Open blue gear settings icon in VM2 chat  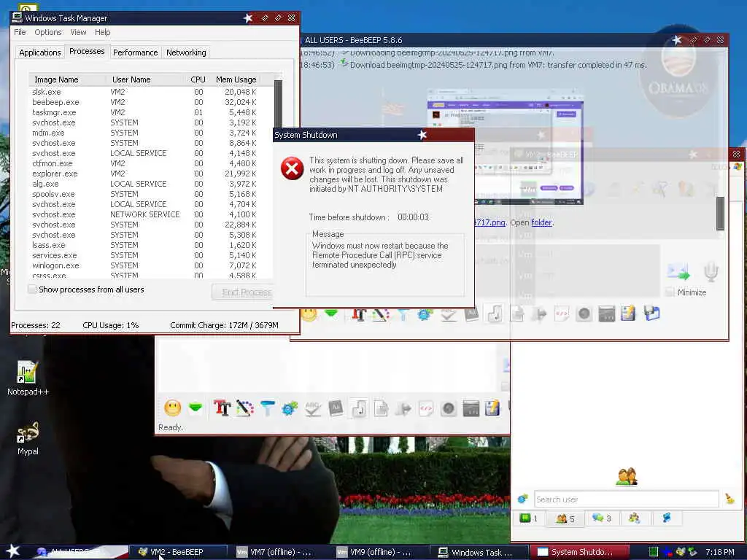click(x=290, y=408)
